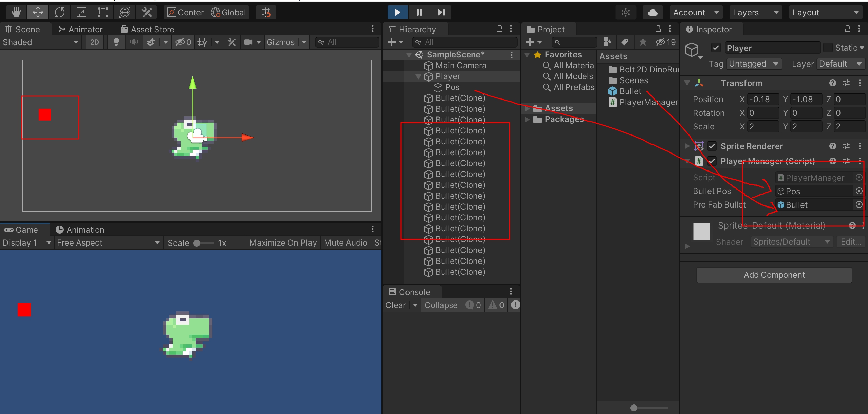868x414 pixels.
Task: Toggle the 2D scene view button
Action: 94,42
